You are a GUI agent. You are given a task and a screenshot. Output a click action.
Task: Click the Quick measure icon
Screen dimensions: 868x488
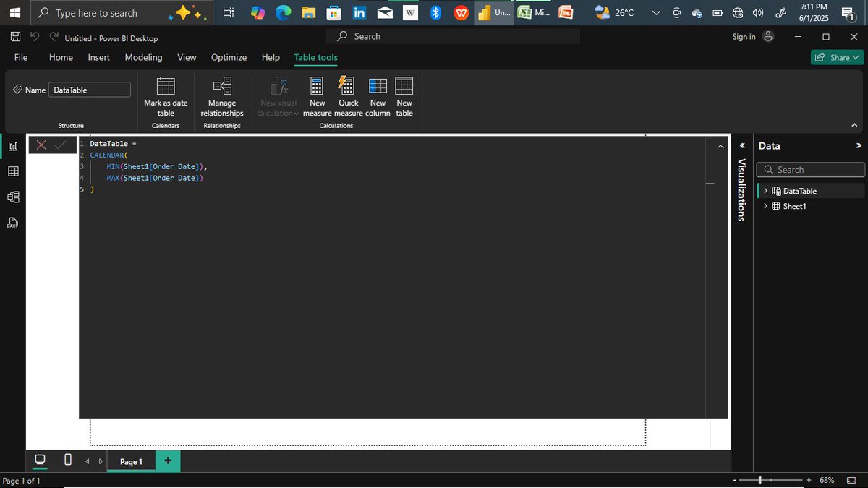coord(347,86)
